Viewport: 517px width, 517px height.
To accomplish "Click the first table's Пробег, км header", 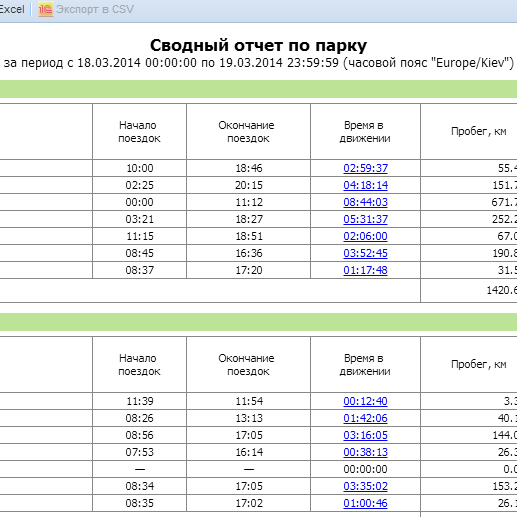I will pos(478,131).
